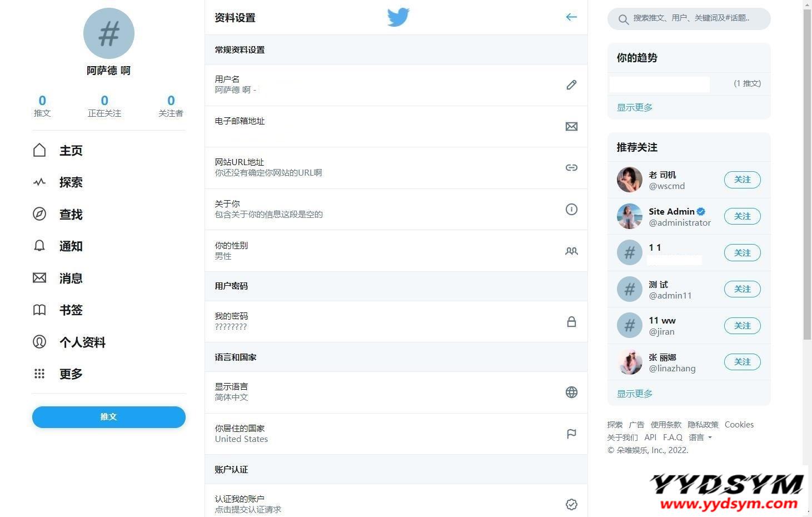Open 通知 in the left navigation

tap(71, 246)
